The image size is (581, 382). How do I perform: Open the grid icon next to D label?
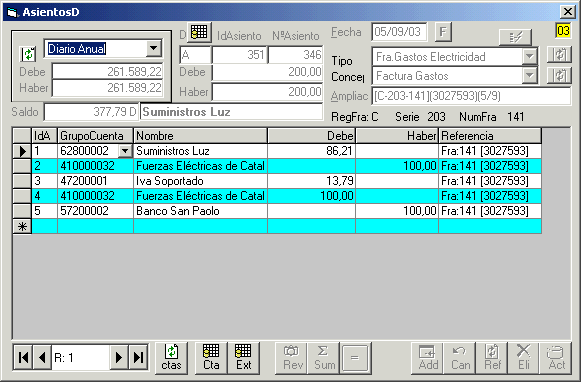[x=199, y=32]
